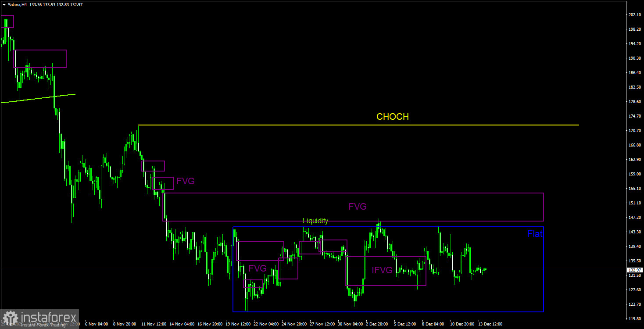
Task: Click the FVG label beside small box near 159.00
Action: [186, 181]
